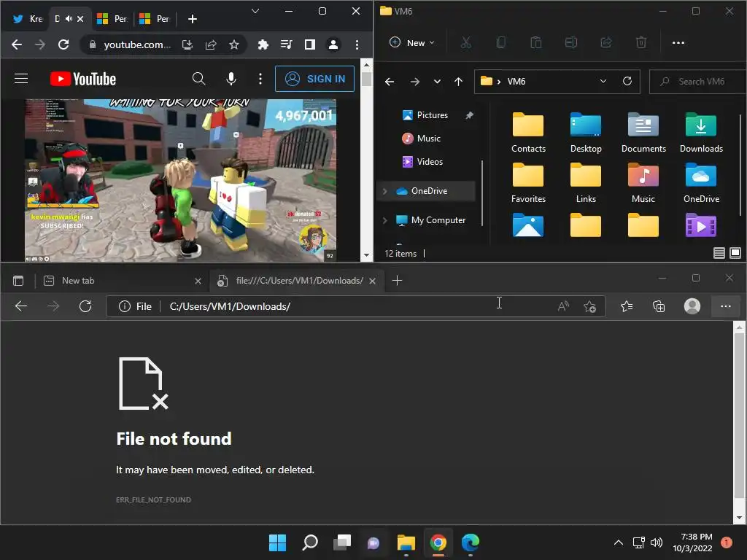Switch to the Twitter tab in Chrome
The height and width of the screenshot is (560, 747).
pos(27,18)
